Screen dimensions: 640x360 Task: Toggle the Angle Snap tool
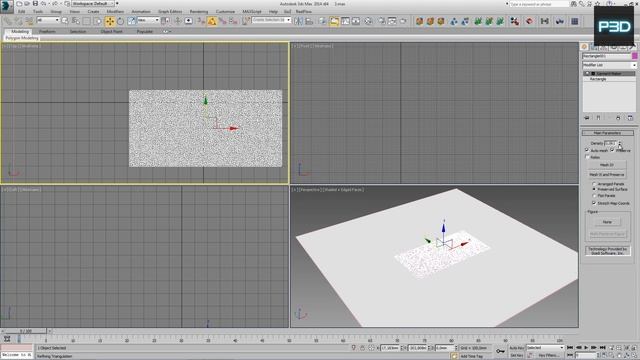tap(212, 21)
